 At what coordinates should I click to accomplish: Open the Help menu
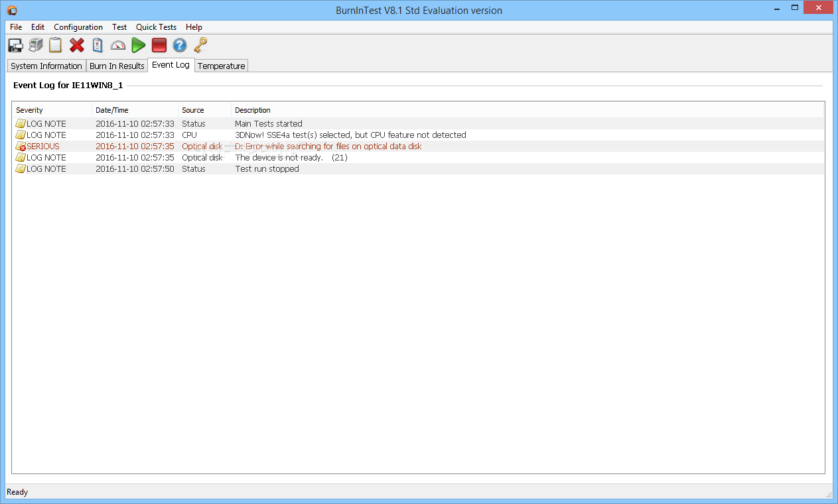pyautogui.click(x=194, y=27)
